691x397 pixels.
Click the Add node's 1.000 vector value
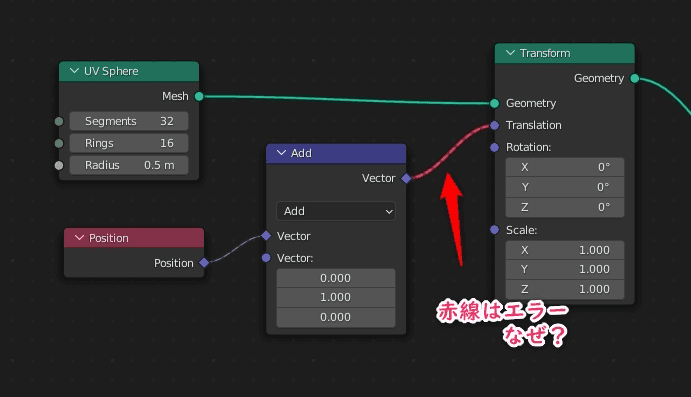pyautogui.click(x=336, y=297)
